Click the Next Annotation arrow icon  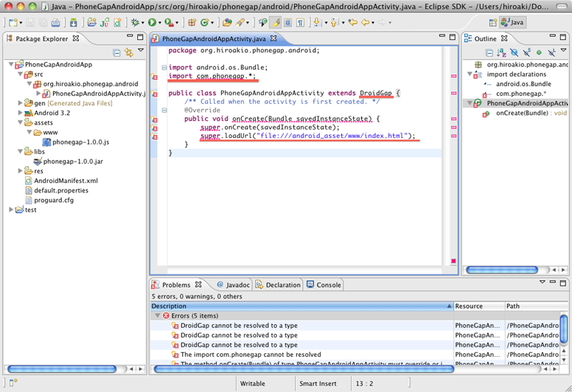click(317, 23)
